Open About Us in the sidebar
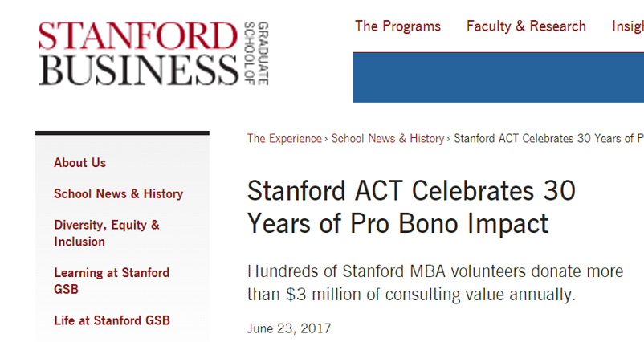This screenshot has height=342, width=644. 79,163
